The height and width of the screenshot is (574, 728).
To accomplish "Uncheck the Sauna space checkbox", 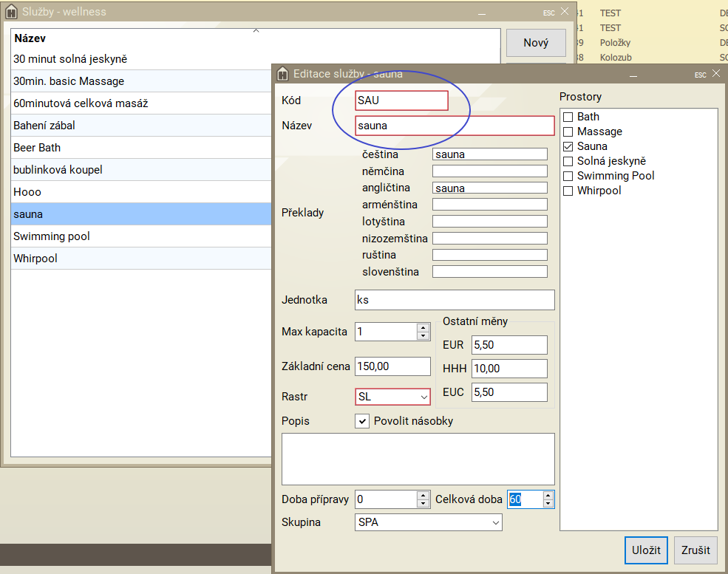I will [568, 146].
